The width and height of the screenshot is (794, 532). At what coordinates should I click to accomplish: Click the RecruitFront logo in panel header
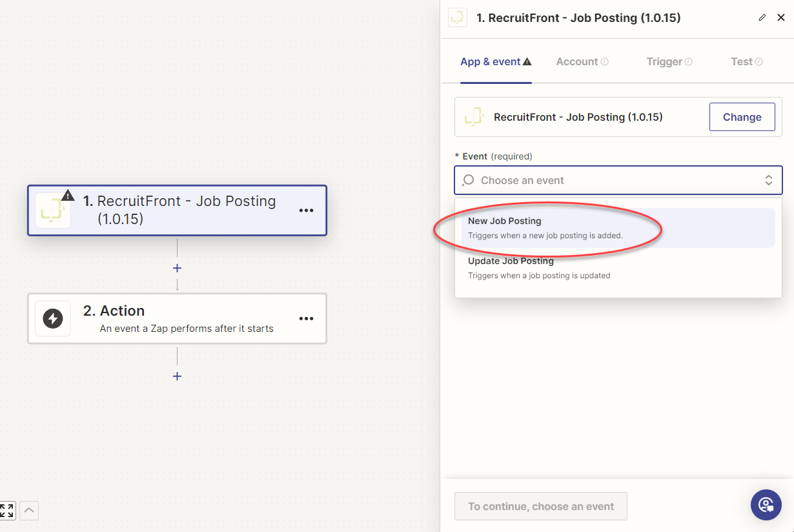[458, 18]
